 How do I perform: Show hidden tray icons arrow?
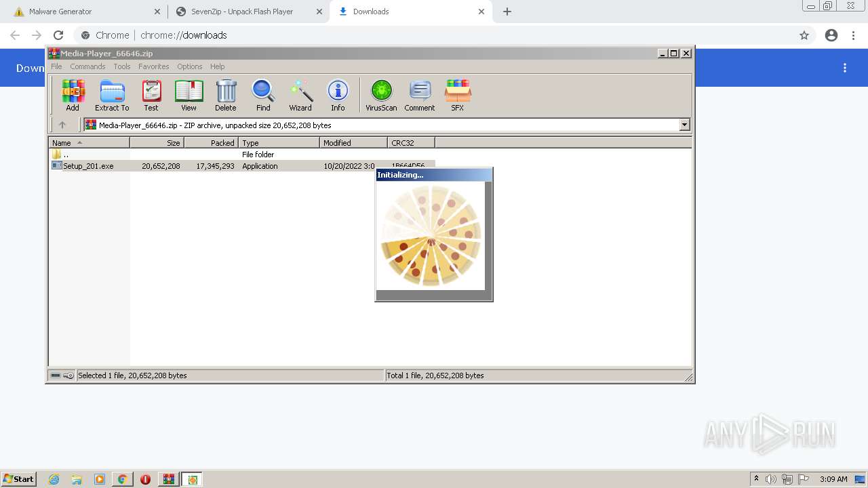tap(756, 479)
